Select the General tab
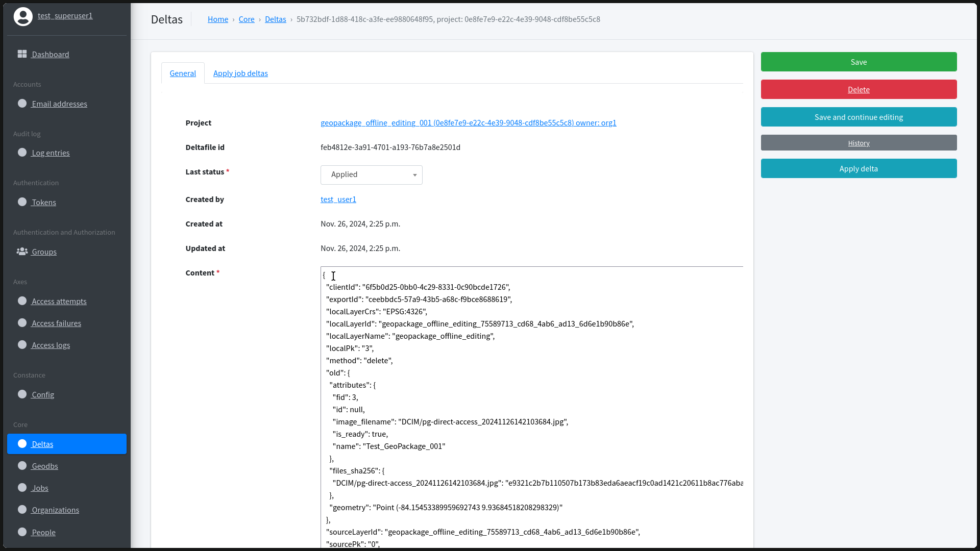The image size is (980, 551). 183,73
